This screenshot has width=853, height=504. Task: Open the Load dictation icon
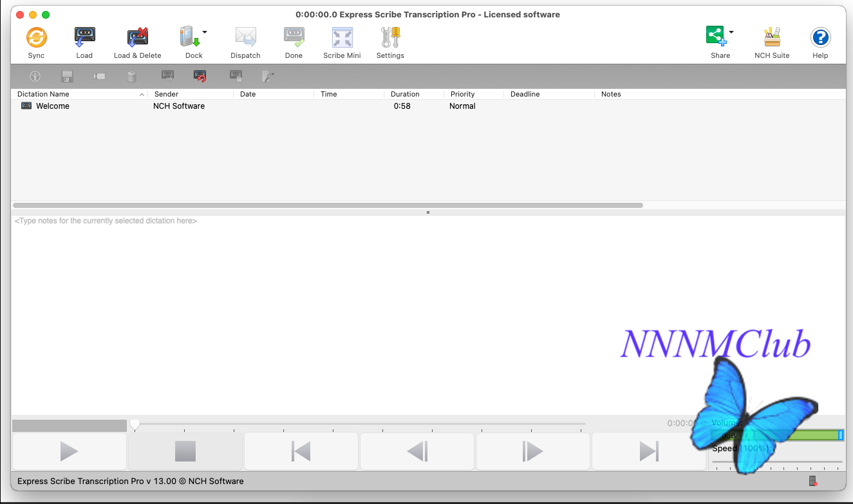click(84, 37)
